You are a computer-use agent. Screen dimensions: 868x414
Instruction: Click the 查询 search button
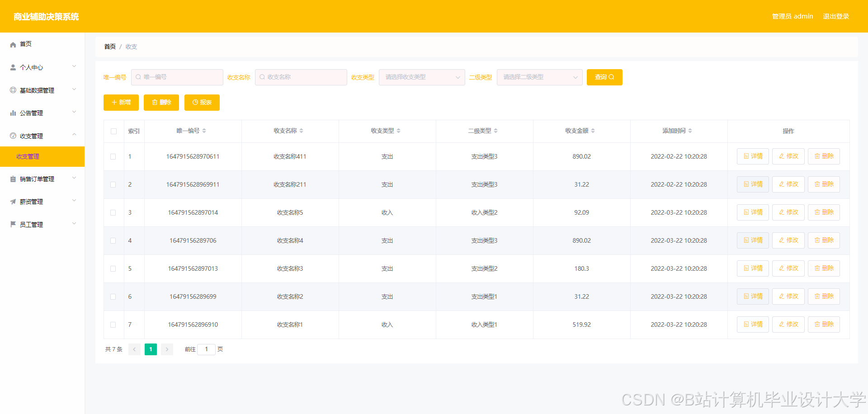coord(604,77)
